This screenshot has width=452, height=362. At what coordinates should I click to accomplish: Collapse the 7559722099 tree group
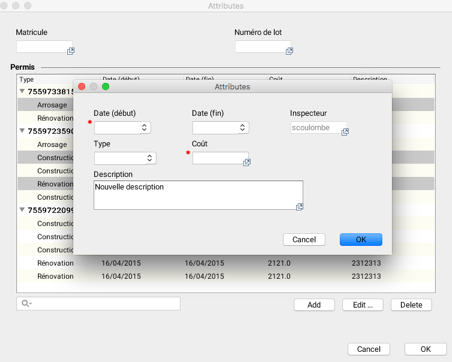tap(22, 210)
